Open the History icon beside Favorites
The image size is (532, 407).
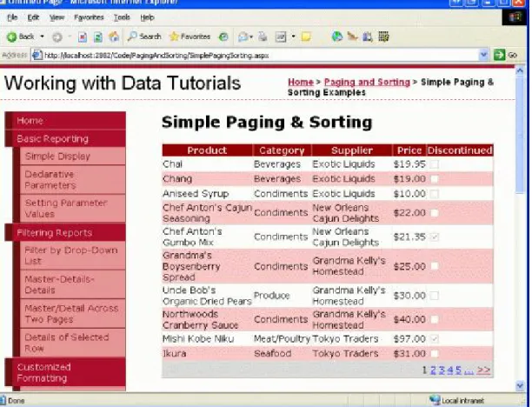coord(223,37)
